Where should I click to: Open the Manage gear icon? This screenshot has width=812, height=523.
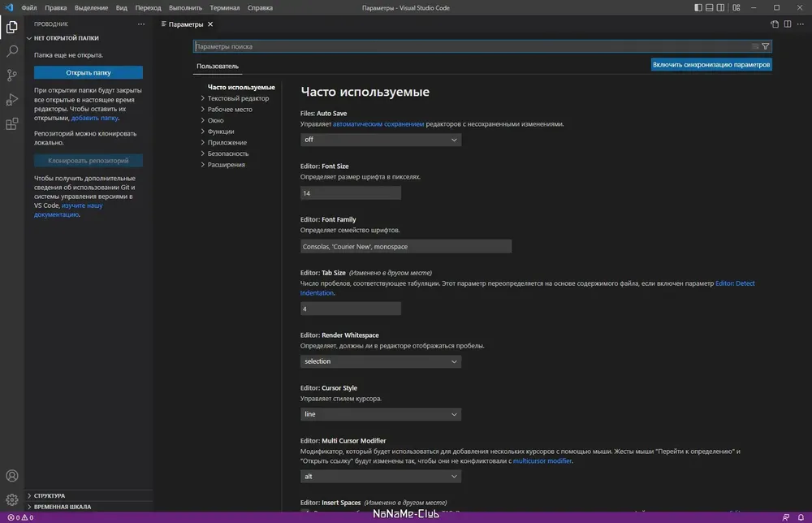coord(12,499)
